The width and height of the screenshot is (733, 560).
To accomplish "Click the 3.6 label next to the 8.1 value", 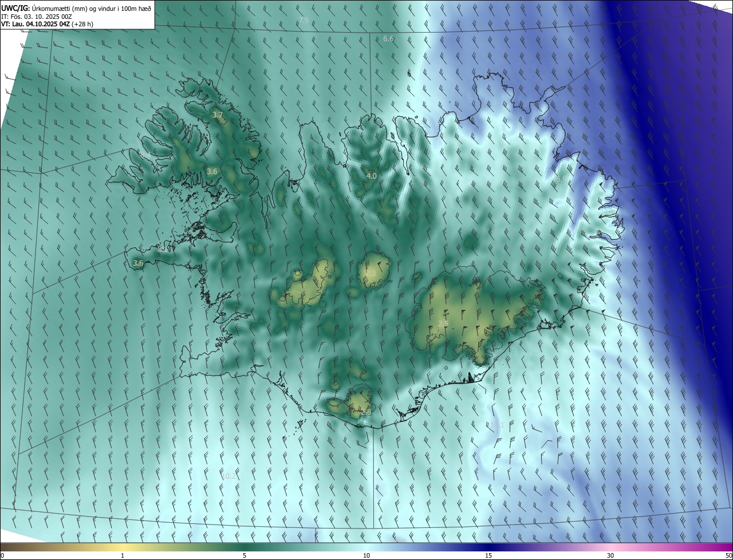I will (x=138, y=263).
